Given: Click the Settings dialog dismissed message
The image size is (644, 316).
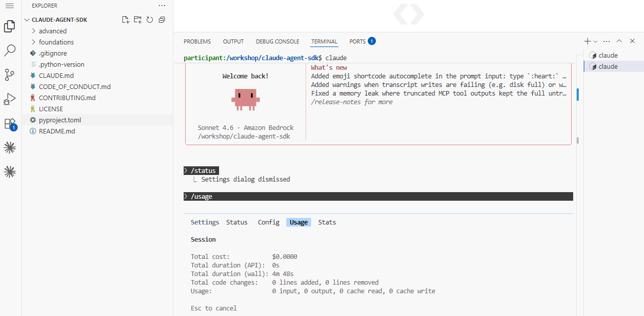Looking at the screenshot, I should click(245, 179).
